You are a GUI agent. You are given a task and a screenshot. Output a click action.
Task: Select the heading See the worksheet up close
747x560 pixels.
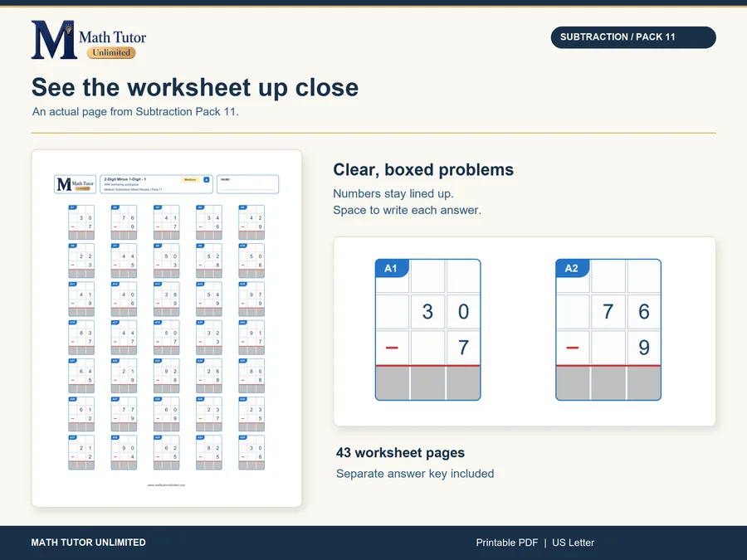point(195,87)
